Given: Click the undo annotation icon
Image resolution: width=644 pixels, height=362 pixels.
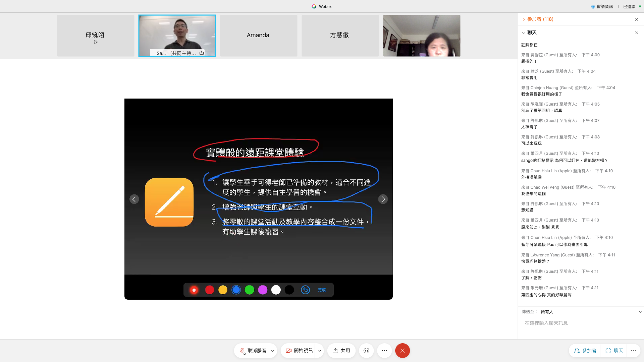Looking at the screenshot, I should coord(305,290).
